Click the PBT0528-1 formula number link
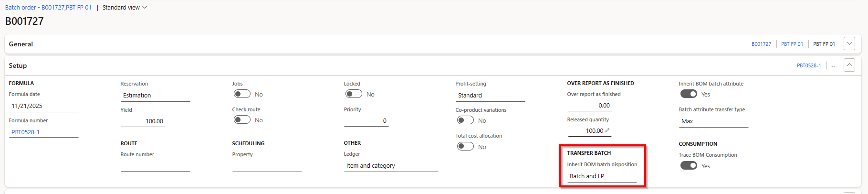The width and height of the screenshot is (868, 194). pos(26,132)
